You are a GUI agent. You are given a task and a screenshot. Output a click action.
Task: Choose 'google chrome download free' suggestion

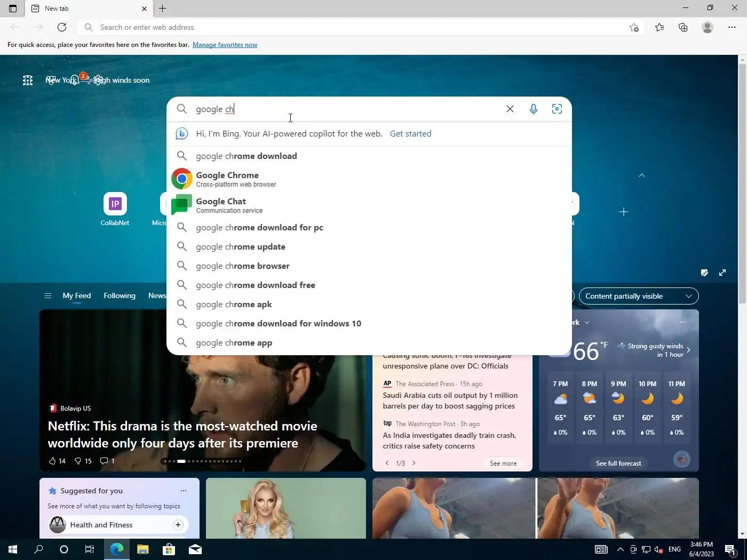click(369, 285)
